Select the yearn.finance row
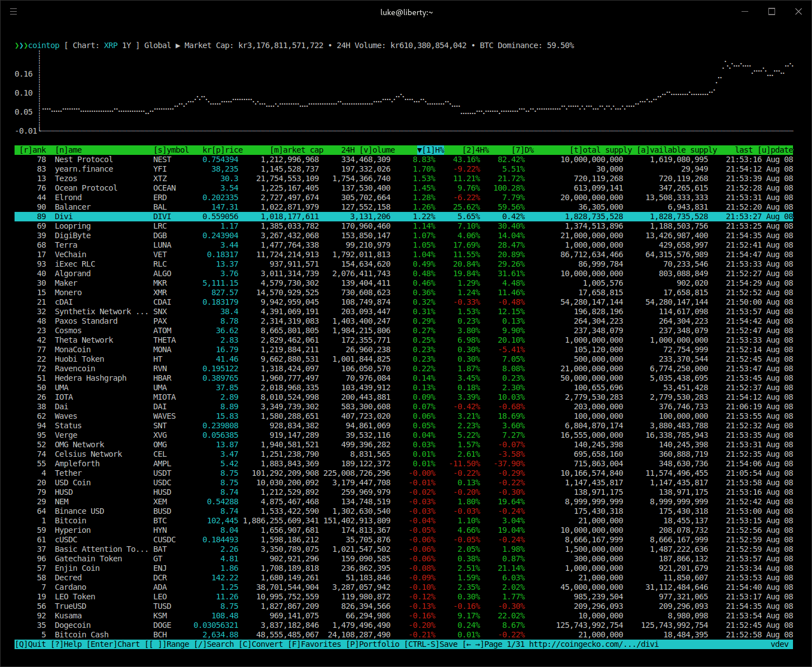Image resolution: width=812 pixels, height=667 pixels. pos(404,169)
